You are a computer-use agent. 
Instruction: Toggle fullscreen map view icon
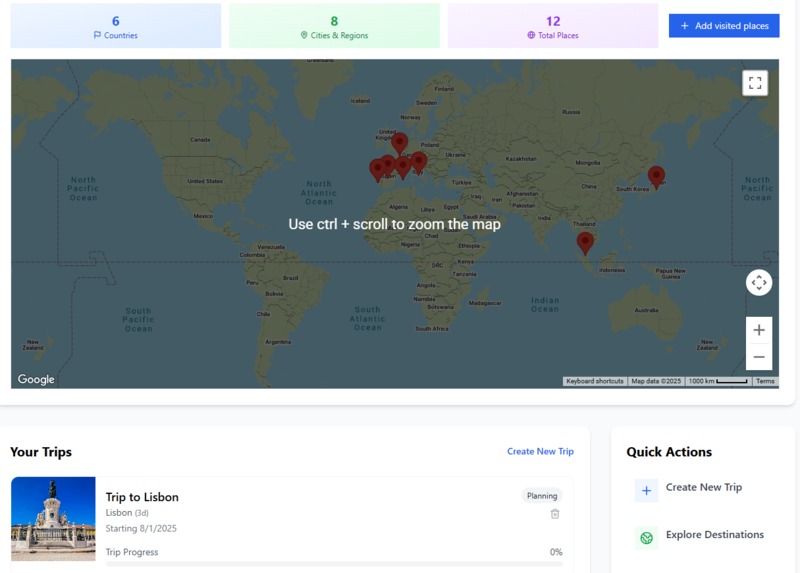point(755,83)
